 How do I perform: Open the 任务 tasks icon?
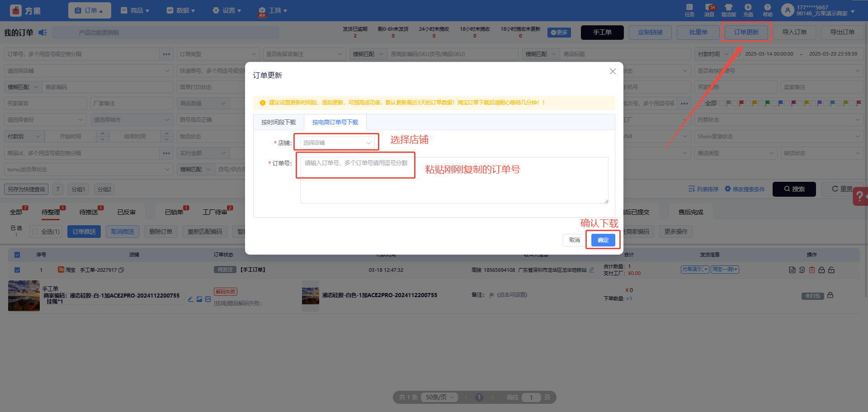point(689,10)
